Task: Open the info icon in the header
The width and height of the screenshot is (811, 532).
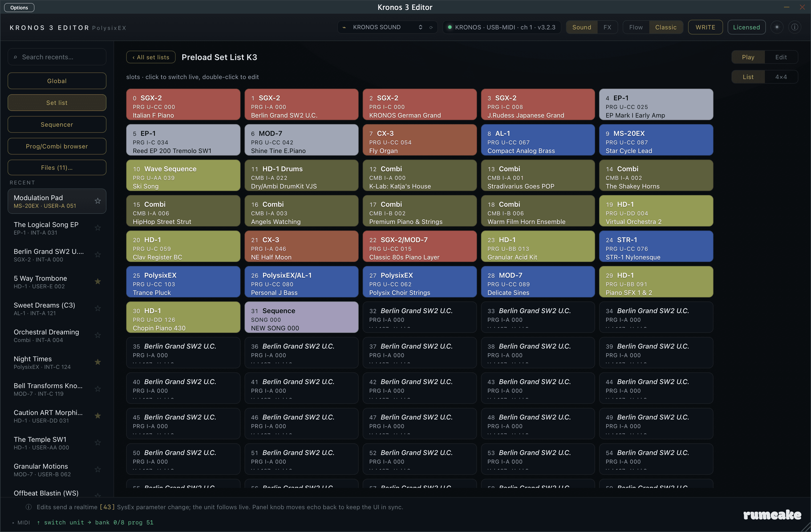Action: pyautogui.click(x=795, y=27)
